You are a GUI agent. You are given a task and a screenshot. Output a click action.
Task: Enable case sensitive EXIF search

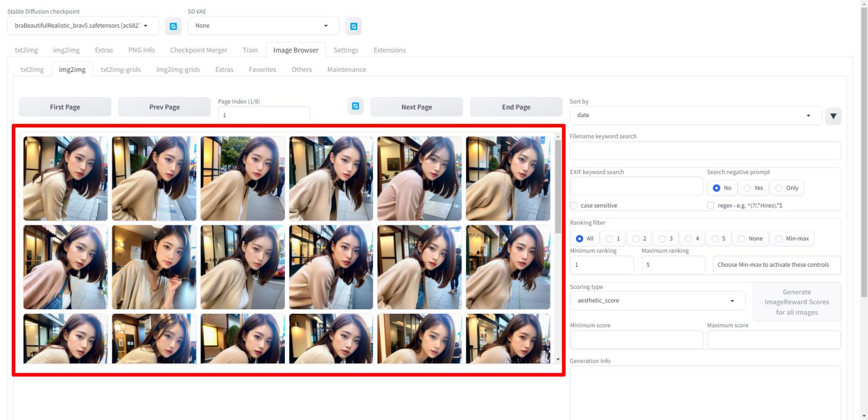coord(574,205)
